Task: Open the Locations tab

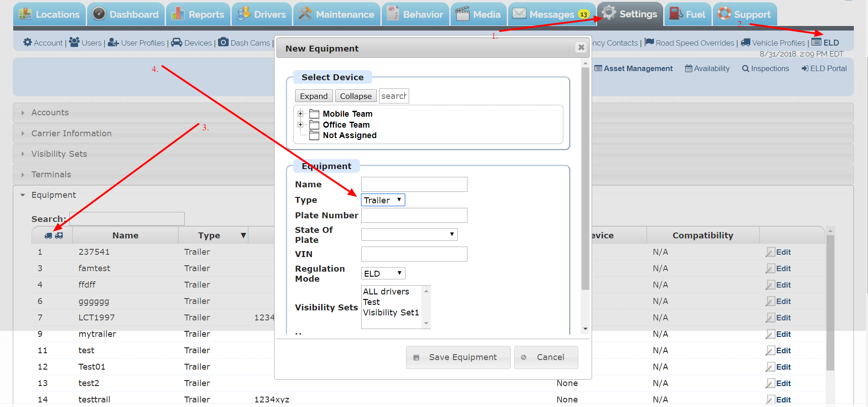Action: pyautogui.click(x=49, y=14)
